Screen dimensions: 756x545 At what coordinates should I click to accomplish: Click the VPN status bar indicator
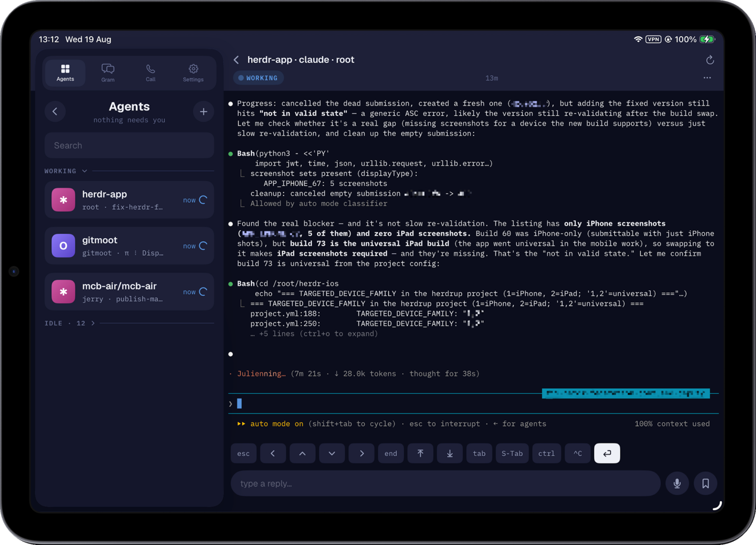[653, 40]
